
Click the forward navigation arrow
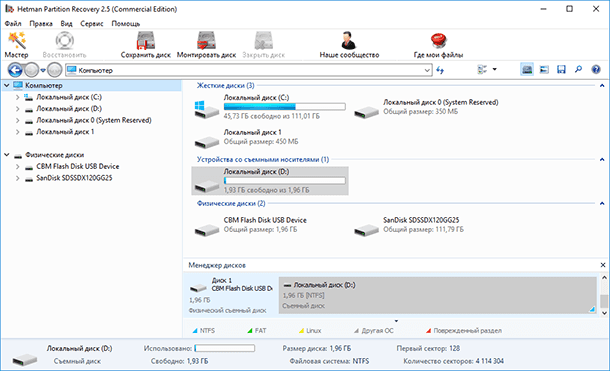tap(32, 70)
